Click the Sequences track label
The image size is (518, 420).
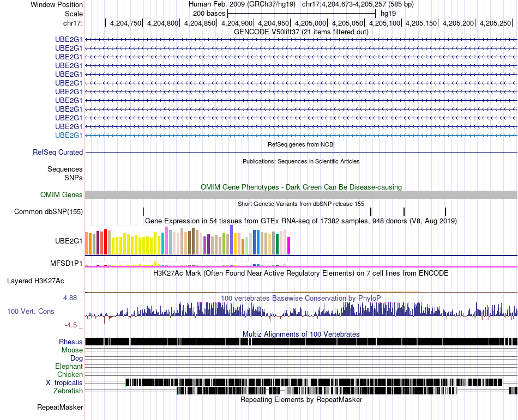pos(65,169)
